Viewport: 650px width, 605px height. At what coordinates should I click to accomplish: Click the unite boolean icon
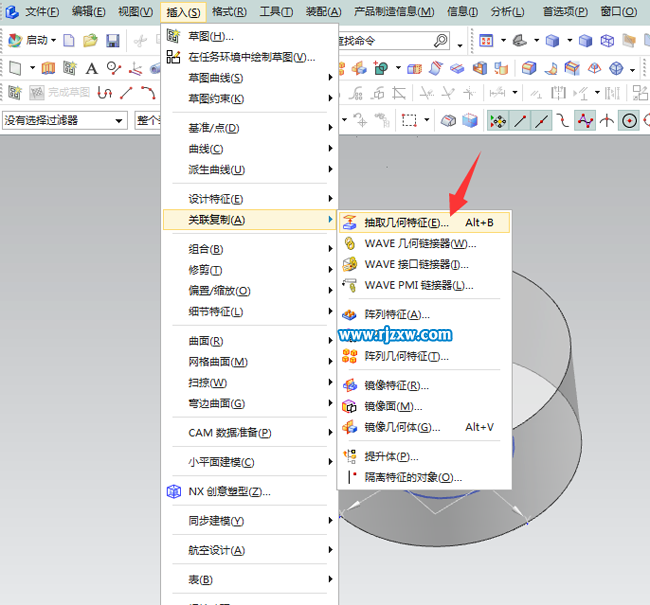click(x=381, y=68)
